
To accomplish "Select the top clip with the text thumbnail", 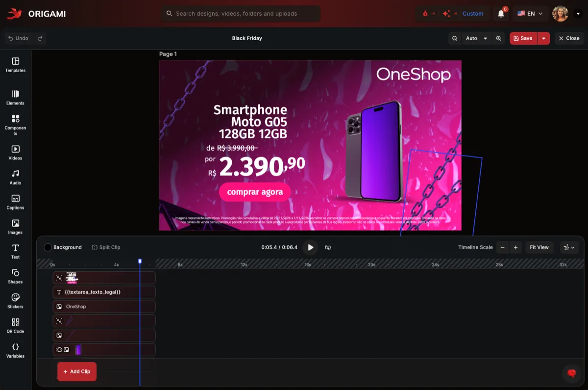I will [x=104, y=278].
